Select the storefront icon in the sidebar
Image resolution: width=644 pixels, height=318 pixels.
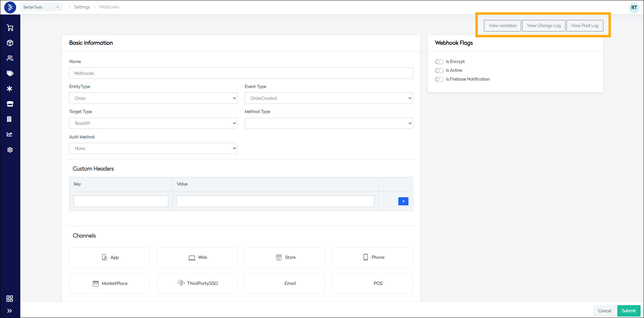click(10, 104)
